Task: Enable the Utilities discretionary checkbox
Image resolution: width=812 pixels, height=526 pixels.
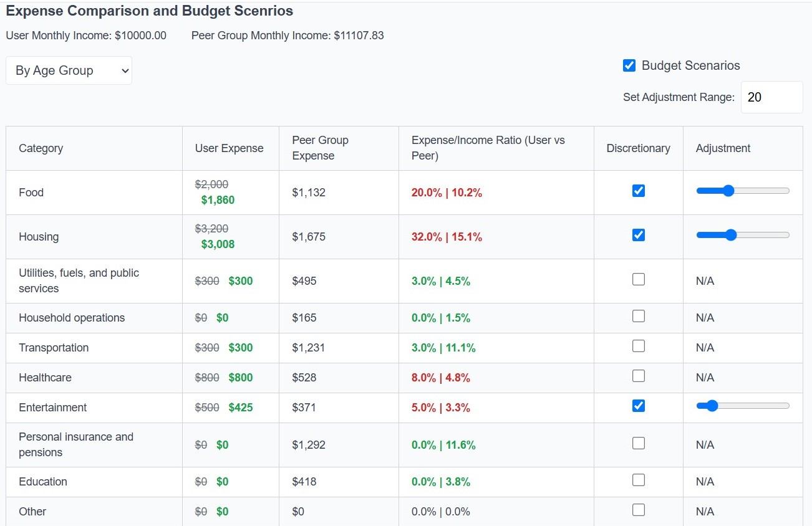Action: tap(638, 279)
